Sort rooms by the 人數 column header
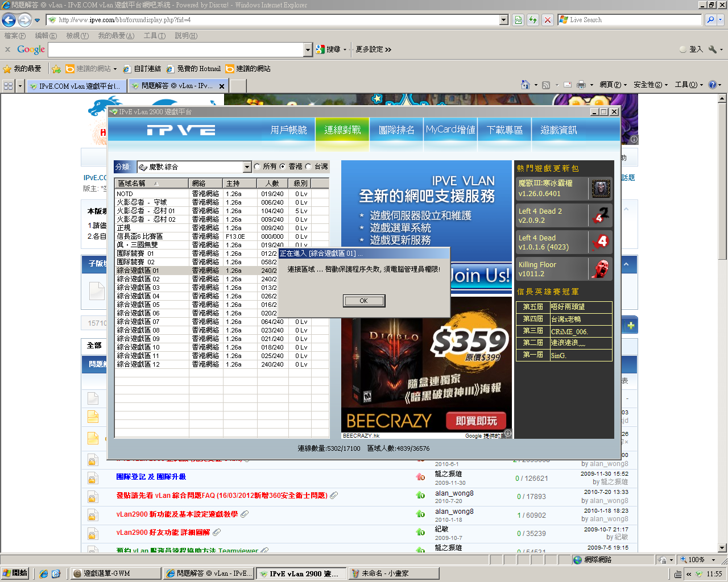728x582 pixels. (x=272, y=183)
